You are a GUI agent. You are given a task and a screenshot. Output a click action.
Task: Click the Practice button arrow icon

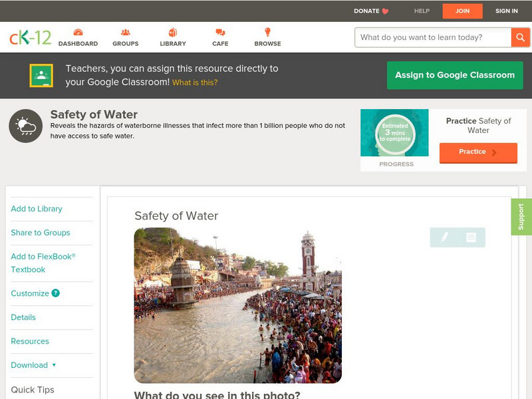tap(494, 152)
